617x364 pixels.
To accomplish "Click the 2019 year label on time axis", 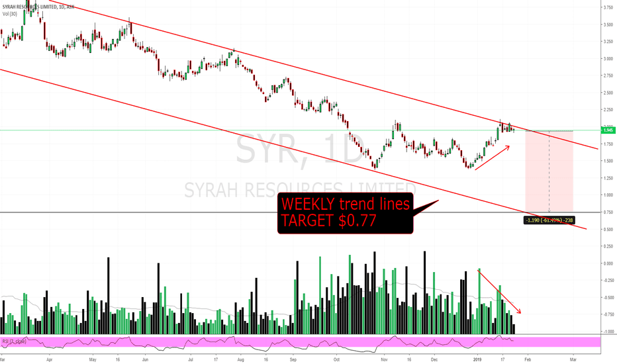I will [477, 359].
